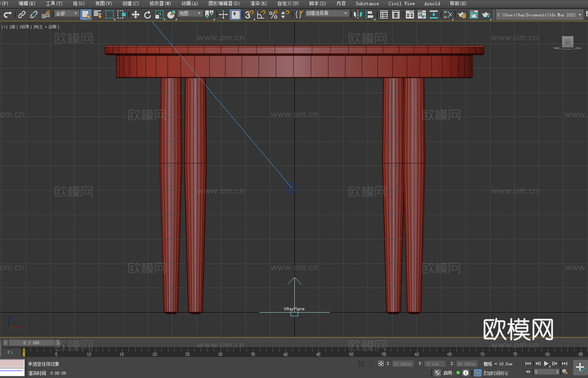This screenshot has height=378, width=588.
Task: Open Curve Editor icon
Action: click(422, 14)
